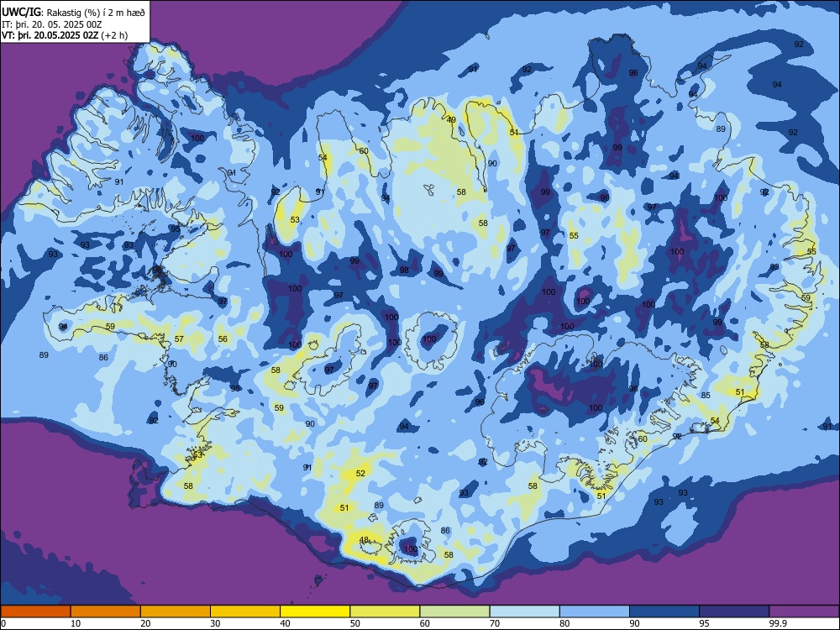Select the dark blue 90–95 legend swatch
840x630 pixels.
point(664,612)
